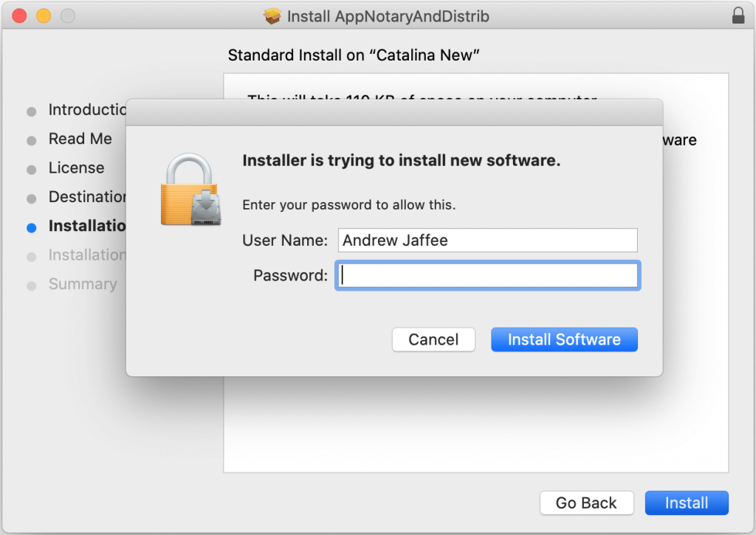Screen dimensions: 756x535
Task: Close the installer with the red button
Action: 20,15
